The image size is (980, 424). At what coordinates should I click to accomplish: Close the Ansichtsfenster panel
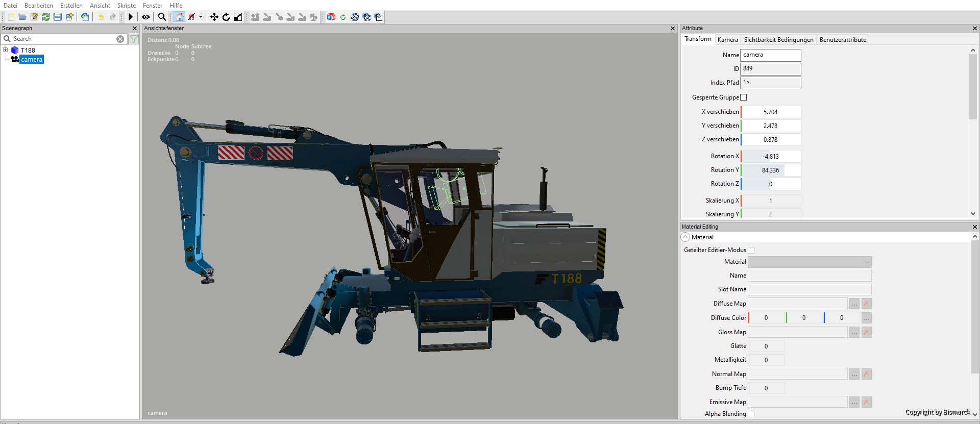pyautogui.click(x=673, y=29)
